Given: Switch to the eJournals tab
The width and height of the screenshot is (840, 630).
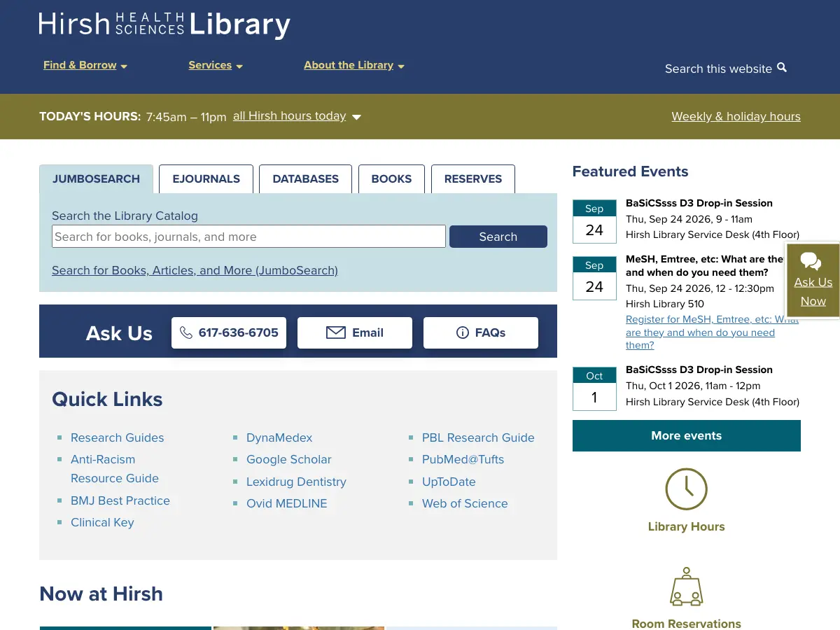Looking at the screenshot, I should coord(206,179).
